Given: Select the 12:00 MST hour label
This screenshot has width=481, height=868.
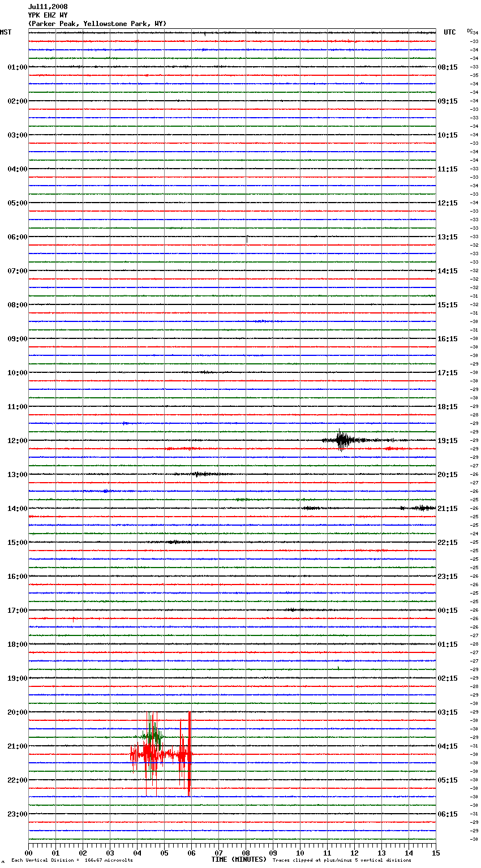Looking at the screenshot, I should tap(18, 441).
